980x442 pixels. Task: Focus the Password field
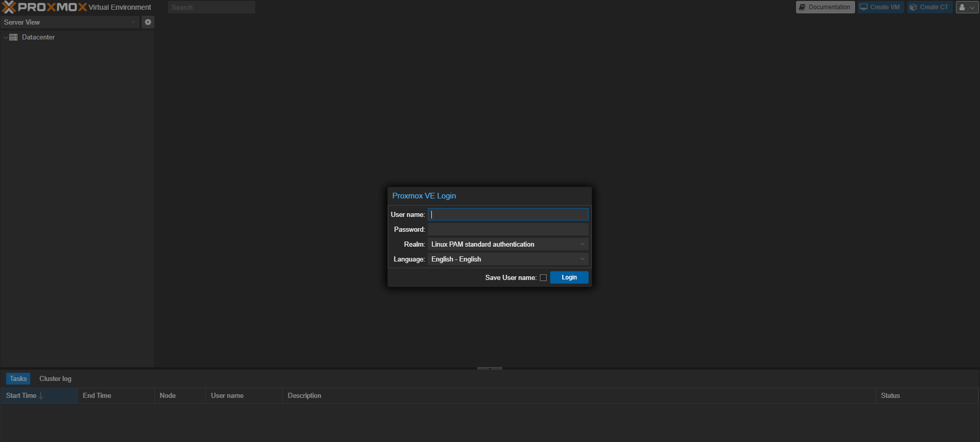[508, 230]
